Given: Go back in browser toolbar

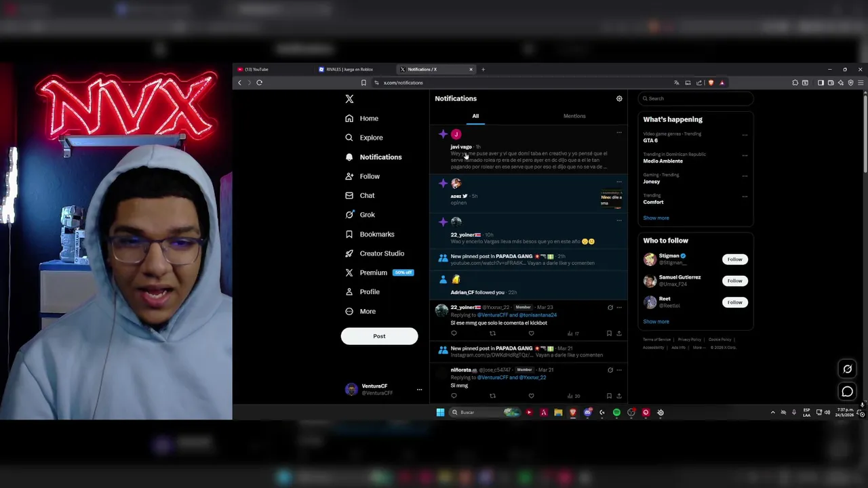Looking at the screenshot, I should point(239,83).
